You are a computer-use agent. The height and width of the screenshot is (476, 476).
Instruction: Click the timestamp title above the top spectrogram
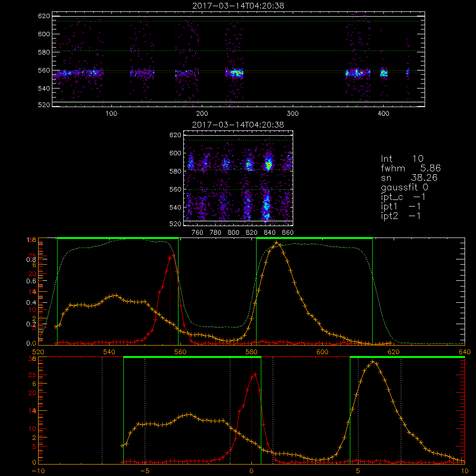(x=238, y=6)
